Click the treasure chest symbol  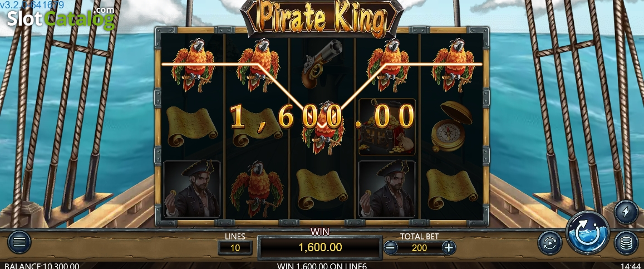pyautogui.click(x=386, y=127)
